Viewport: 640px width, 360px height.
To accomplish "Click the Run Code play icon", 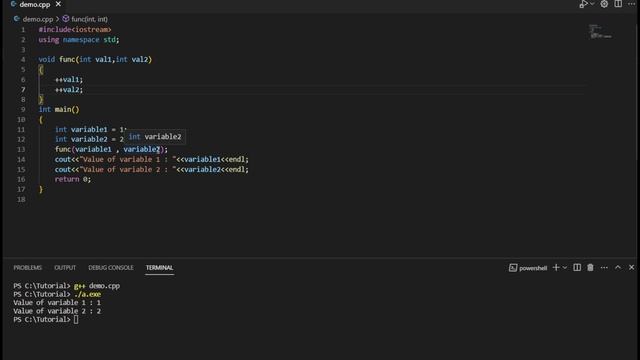I will coord(583,4).
